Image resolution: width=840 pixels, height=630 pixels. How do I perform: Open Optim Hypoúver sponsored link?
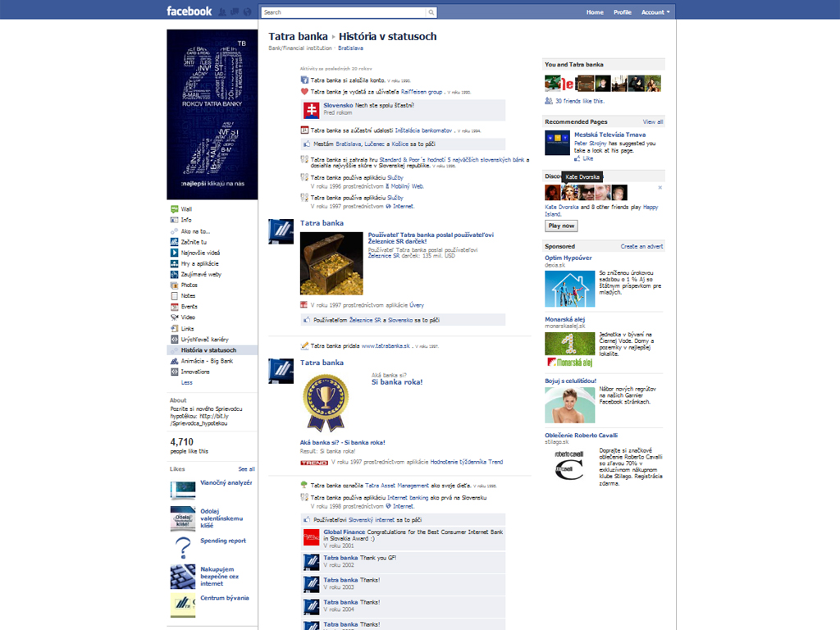[x=568, y=258]
